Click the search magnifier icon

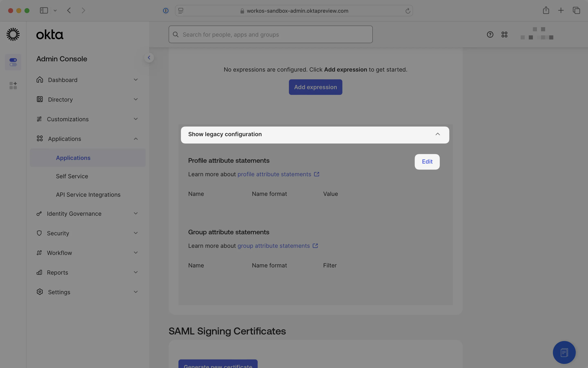[176, 35]
